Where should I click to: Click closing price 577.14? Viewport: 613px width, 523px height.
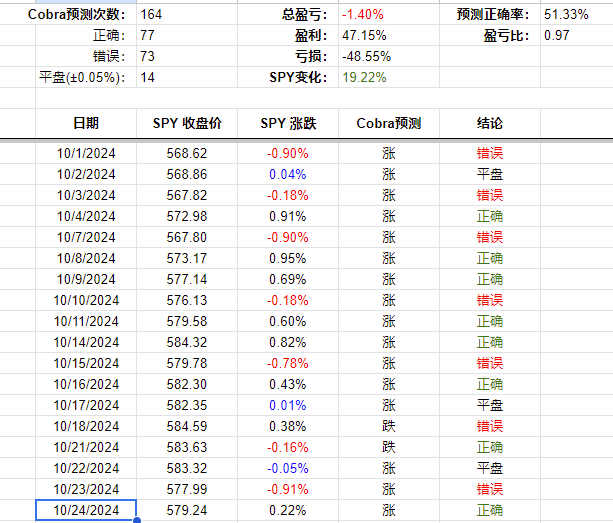pyautogui.click(x=187, y=279)
